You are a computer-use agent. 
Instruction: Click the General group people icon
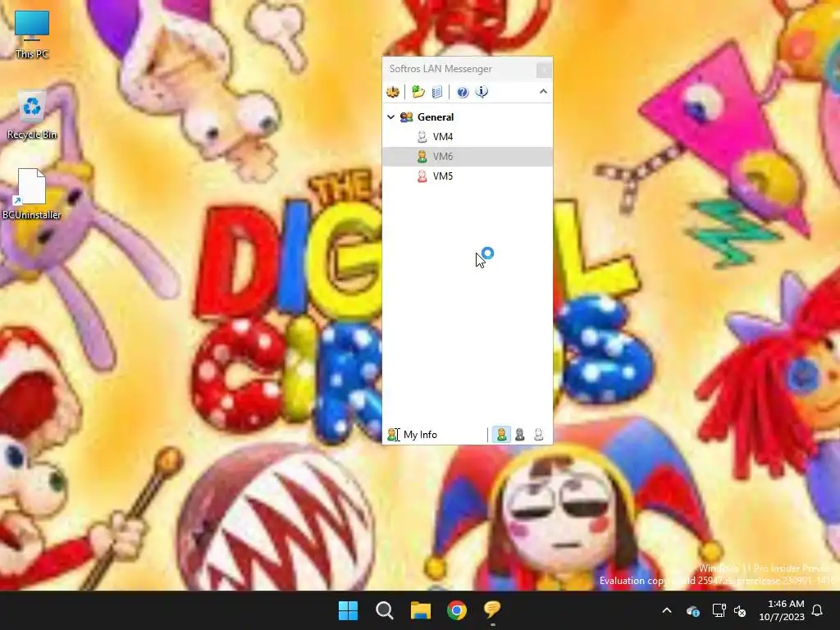[x=407, y=116]
